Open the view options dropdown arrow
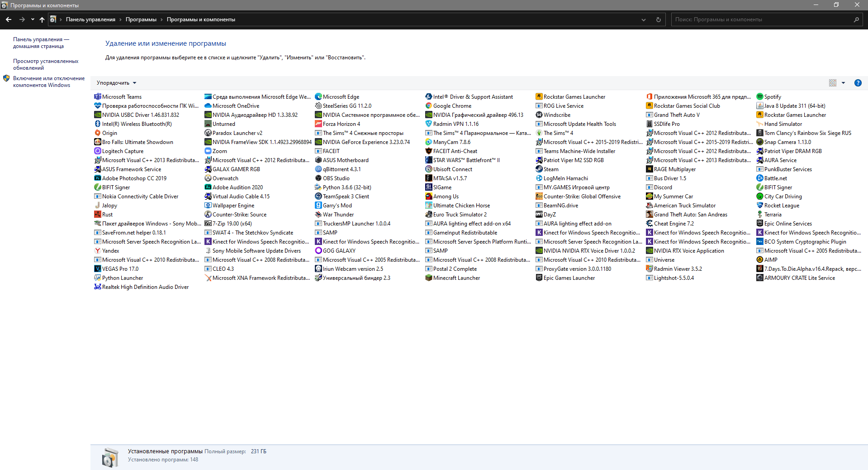868x470 pixels. click(844, 83)
